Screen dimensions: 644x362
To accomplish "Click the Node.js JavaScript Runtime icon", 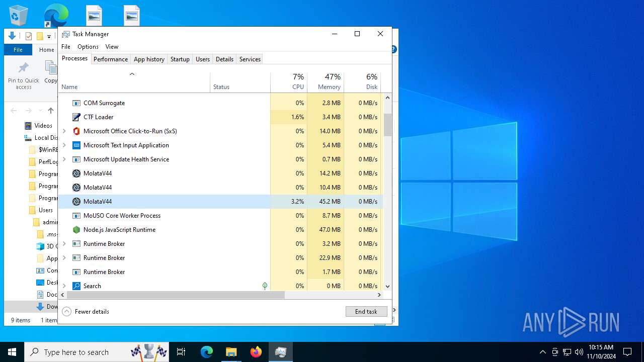I will click(76, 230).
